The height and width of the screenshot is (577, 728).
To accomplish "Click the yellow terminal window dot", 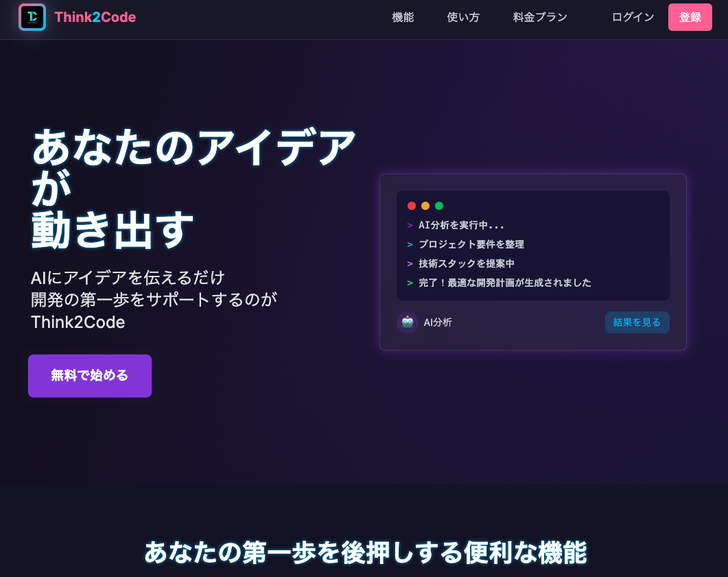I will (x=425, y=206).
